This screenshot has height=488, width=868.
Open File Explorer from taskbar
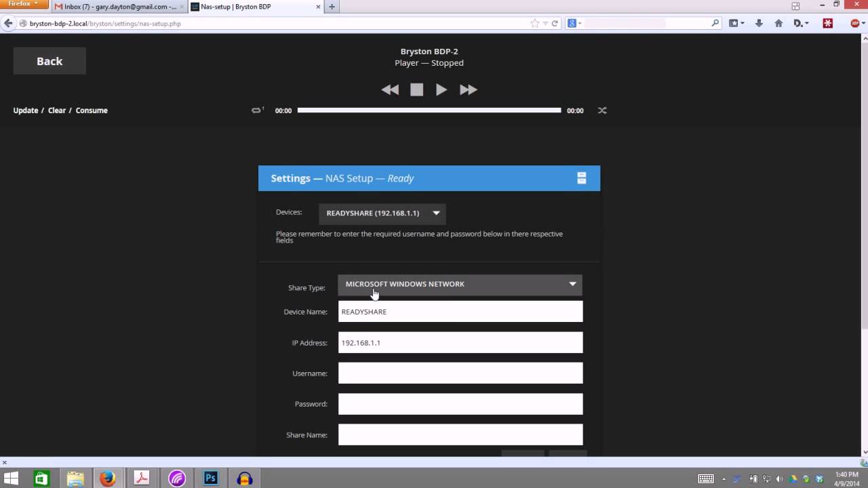(x=75, y=479)
